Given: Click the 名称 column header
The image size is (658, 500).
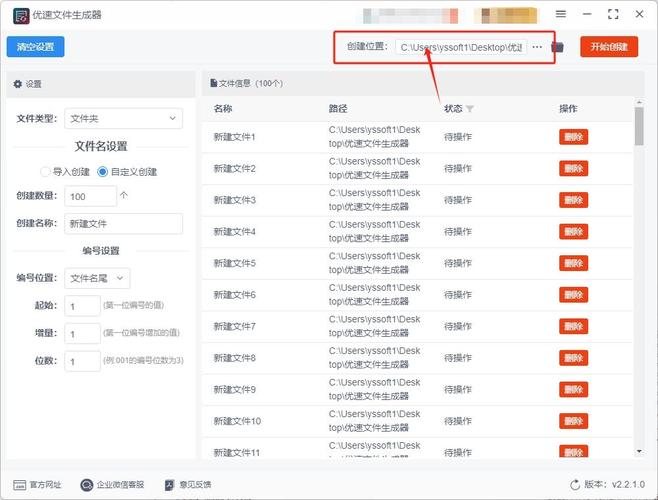Looking at the screenshot, I should coord(223,109).
